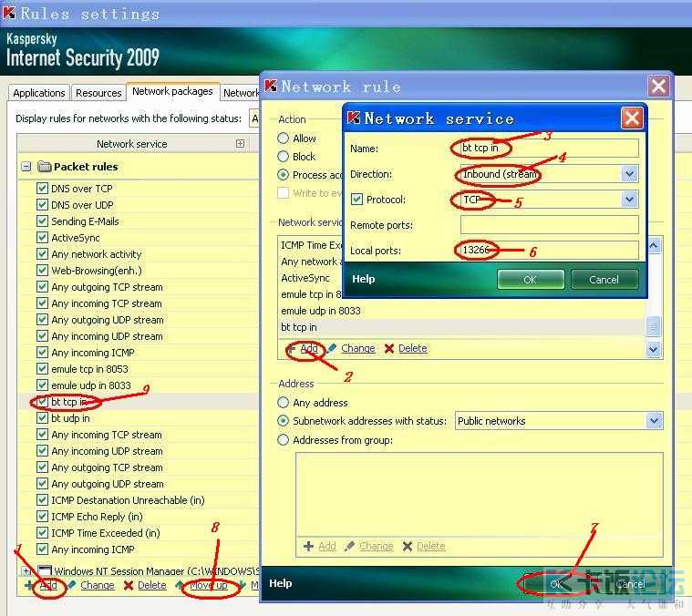This screenshot has height=616, width=692.
Task: Click the services list scrollbar thumb
Action: [x=654, y=326]
